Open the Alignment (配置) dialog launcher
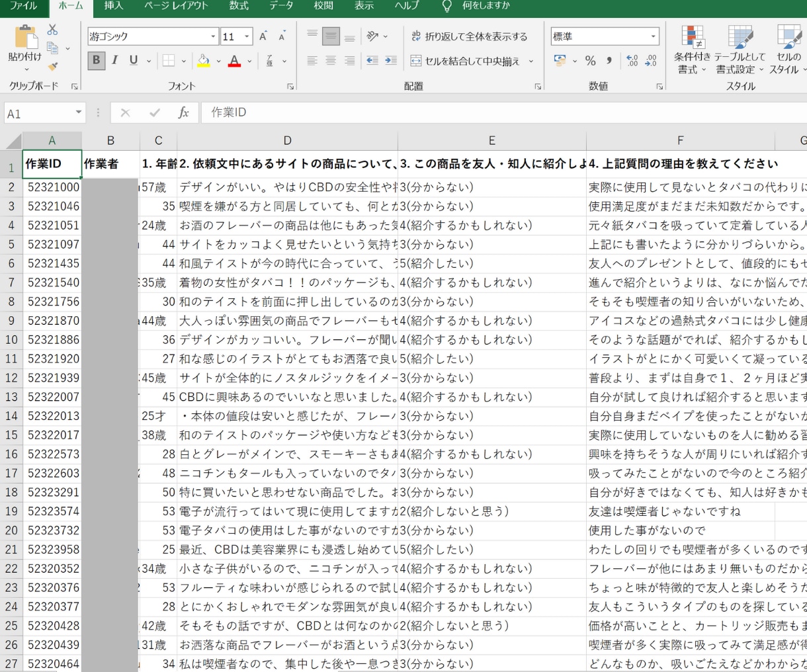Viewport: 807px width, 672px height. pyautogui.click(x=538, y=87)
